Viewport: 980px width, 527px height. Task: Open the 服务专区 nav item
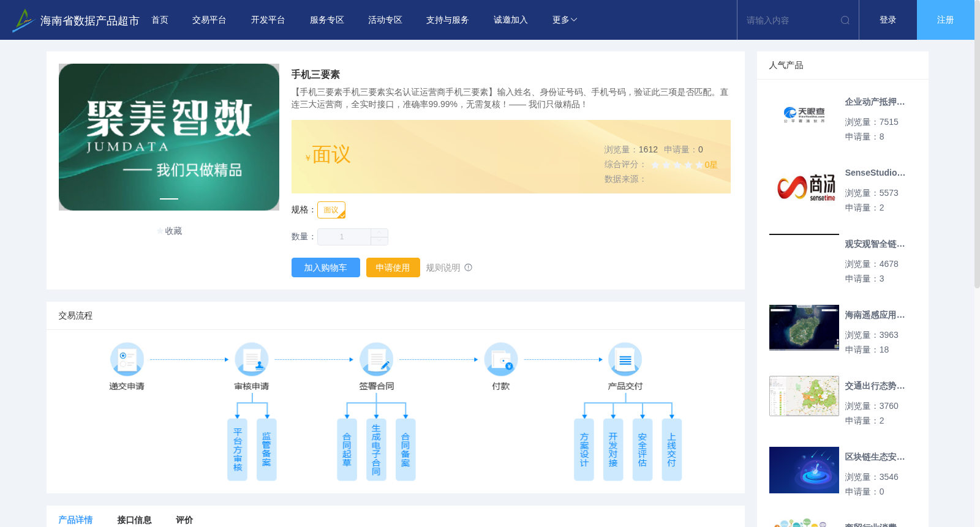point(327,20)
